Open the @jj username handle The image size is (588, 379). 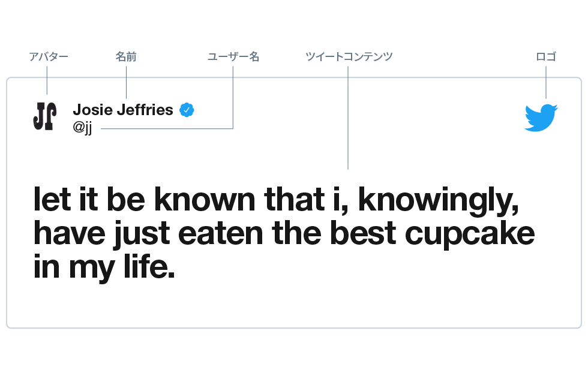tap(82, 128)
